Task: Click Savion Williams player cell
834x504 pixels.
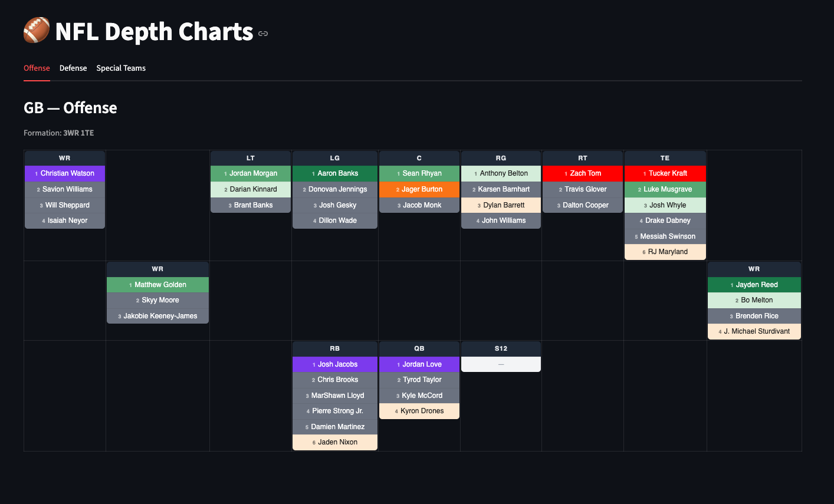Action: point(65,189)
